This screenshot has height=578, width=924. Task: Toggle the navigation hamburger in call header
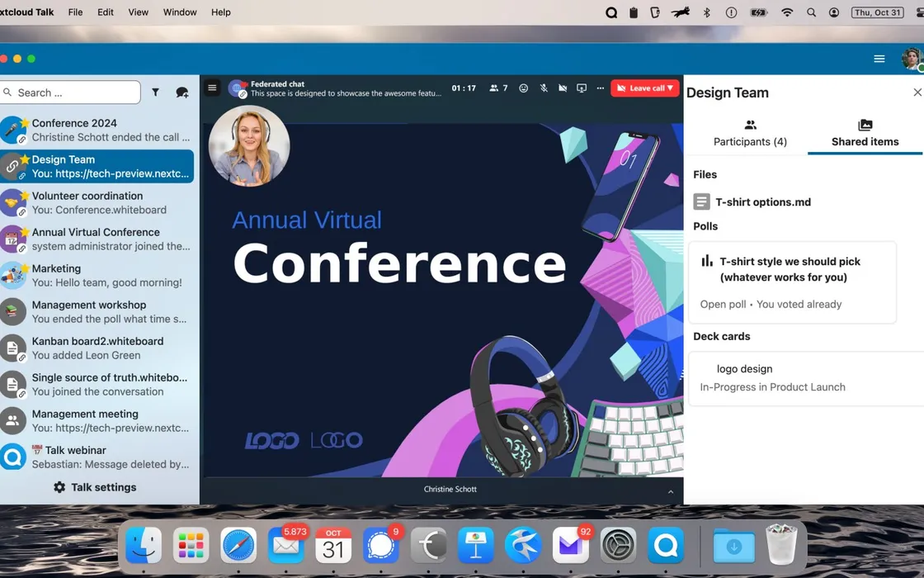pos(212,88)
